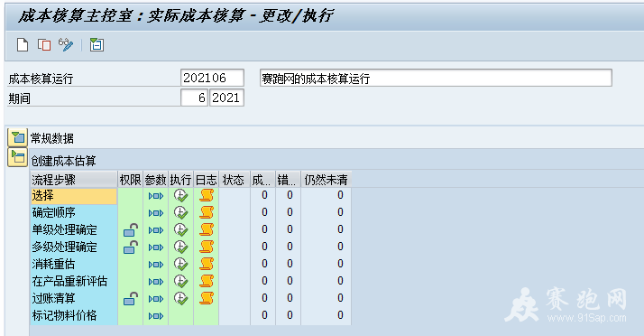Select the 消耗重估 flow step

(74, 265)
